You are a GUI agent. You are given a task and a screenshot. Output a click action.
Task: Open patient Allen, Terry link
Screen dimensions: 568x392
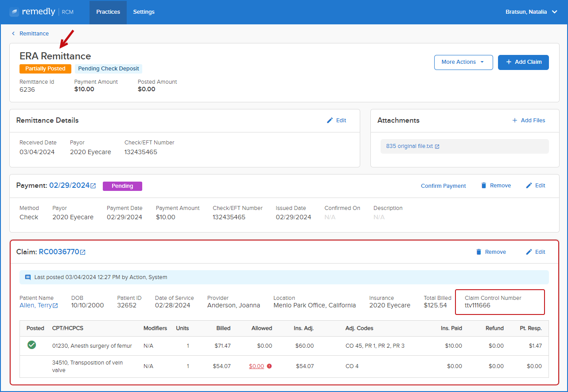(36, 305)
